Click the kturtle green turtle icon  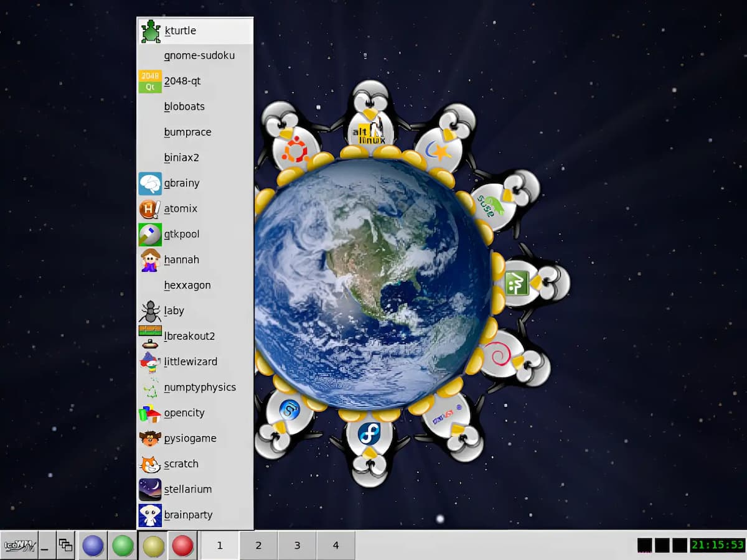pos(150,30)
